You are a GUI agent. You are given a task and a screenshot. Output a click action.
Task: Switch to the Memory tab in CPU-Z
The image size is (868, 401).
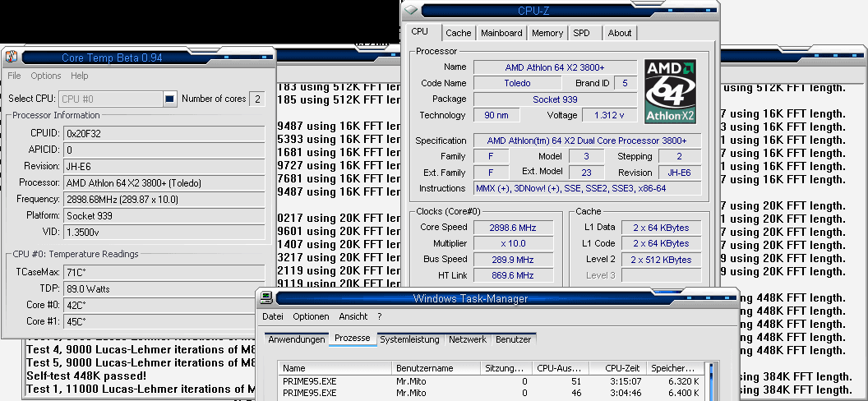[x=547, y=33]
